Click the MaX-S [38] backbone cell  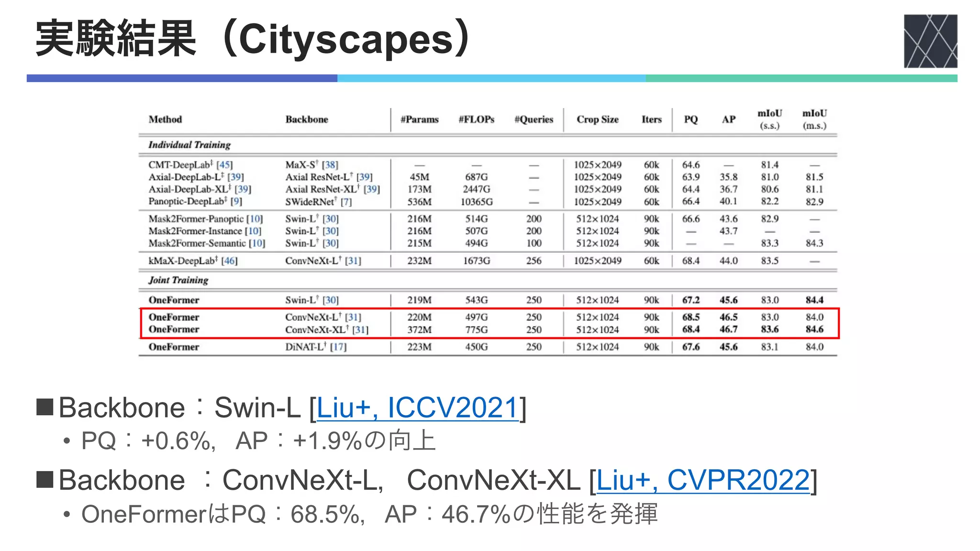(312, 165)
